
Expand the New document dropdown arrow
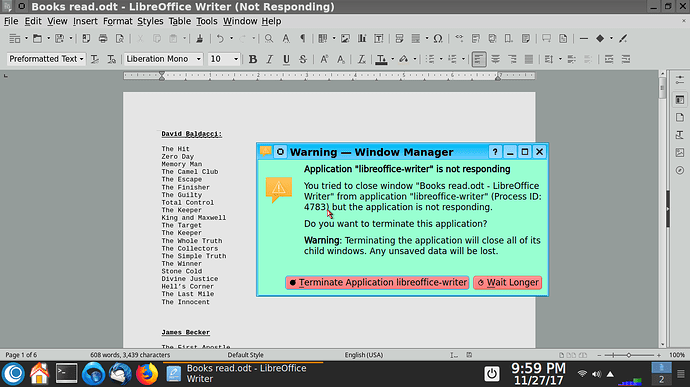click(x=26, y=39)
